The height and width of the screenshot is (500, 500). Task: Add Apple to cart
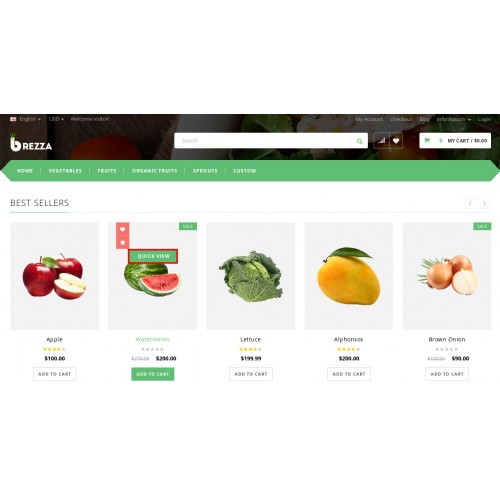(x=55, y=374)
